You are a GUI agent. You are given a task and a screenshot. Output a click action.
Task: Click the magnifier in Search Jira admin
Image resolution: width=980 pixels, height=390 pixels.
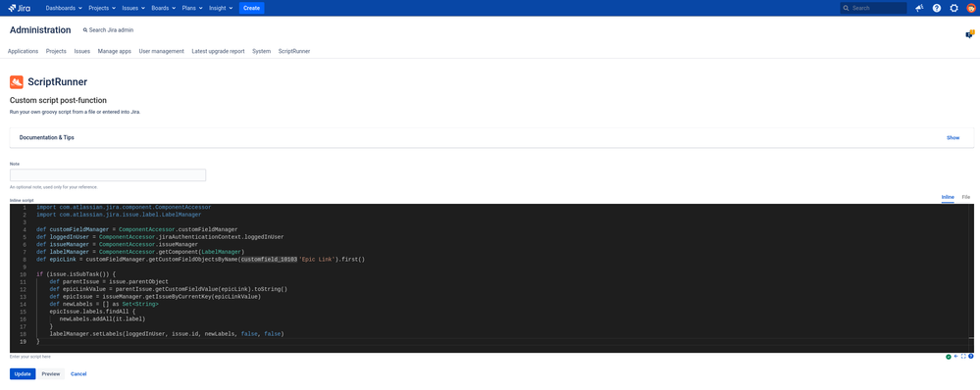click(85, 30)
